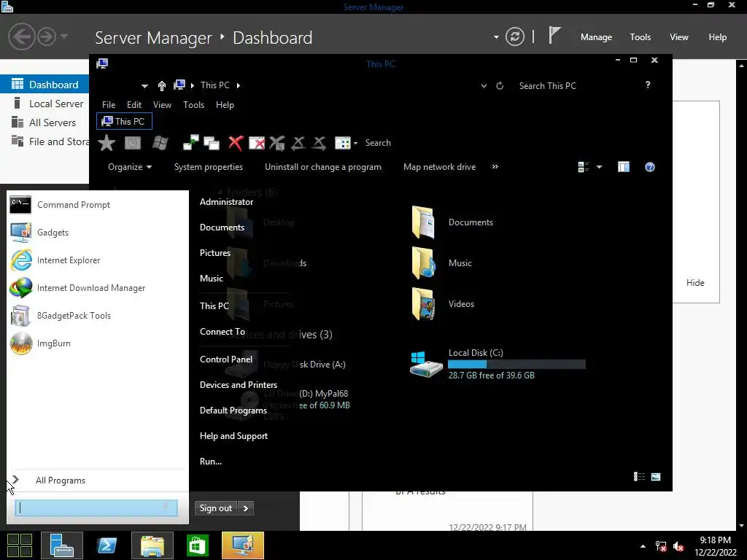Switch to large icons view at bottom right
This screenshot has height=560, width=747.
pos(656,477)
